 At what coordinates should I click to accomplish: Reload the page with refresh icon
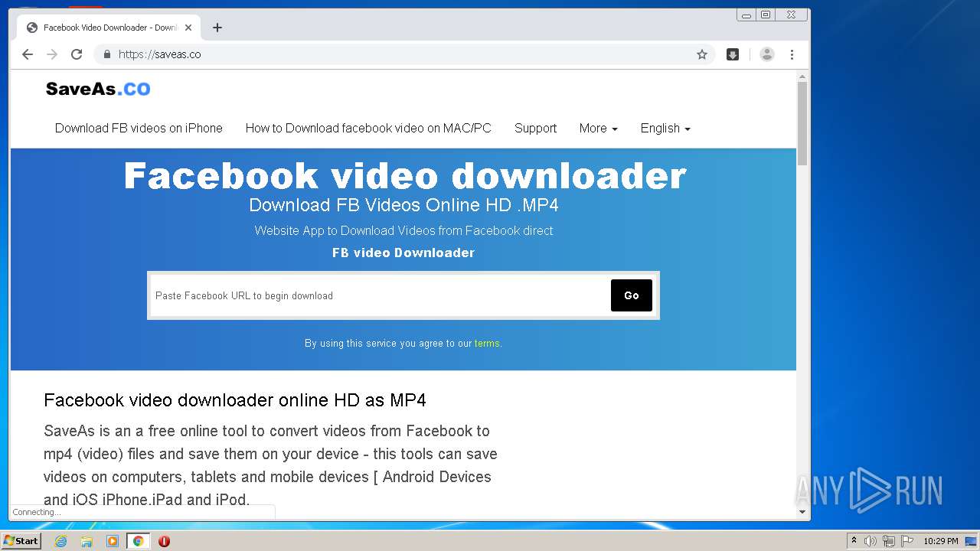[77, 54]
